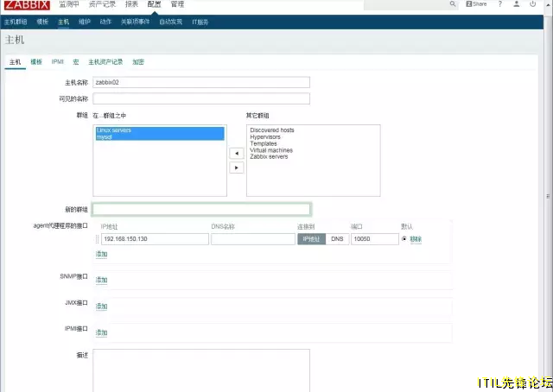Image resolution: width=553 pixels, height=392 pixels.
Task: Open the 资产记录 top menu
Action: click(102, 4)
